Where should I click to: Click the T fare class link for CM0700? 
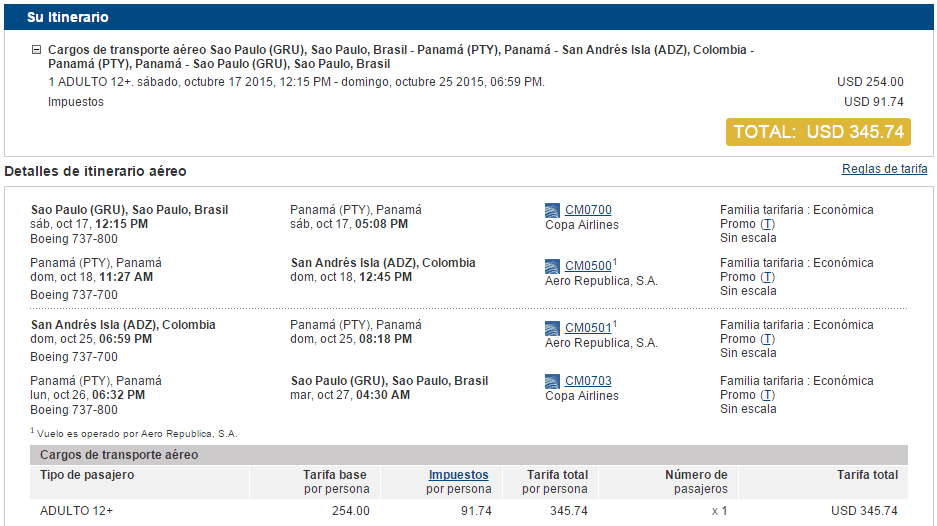(x=767, y=224)
